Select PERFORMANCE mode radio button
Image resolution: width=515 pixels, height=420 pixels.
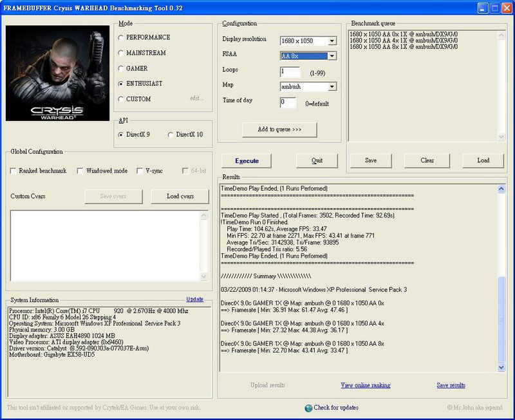120,37
